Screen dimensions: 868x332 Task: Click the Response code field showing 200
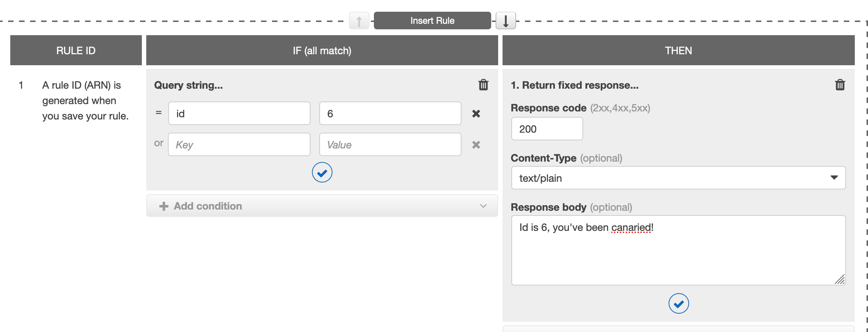(547, 129)
